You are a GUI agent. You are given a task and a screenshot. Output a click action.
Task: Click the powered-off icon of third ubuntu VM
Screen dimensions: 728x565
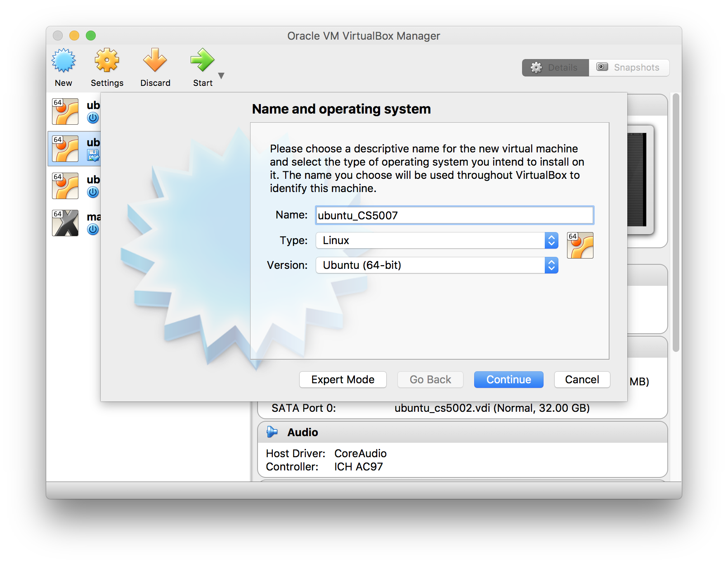click(93, 192)
